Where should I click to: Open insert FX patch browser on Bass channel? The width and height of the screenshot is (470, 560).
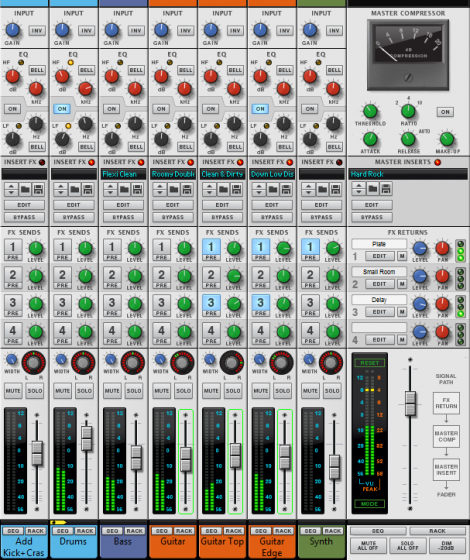click(x=124, y=189)
